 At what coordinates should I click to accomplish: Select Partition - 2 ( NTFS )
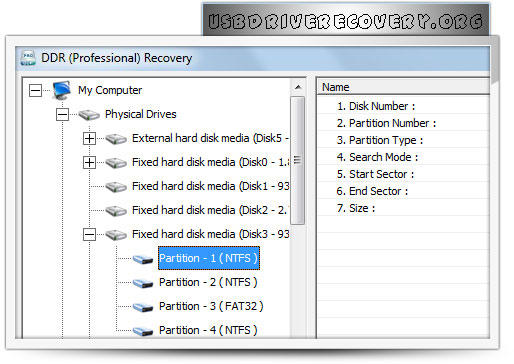(x=208, y=282)
